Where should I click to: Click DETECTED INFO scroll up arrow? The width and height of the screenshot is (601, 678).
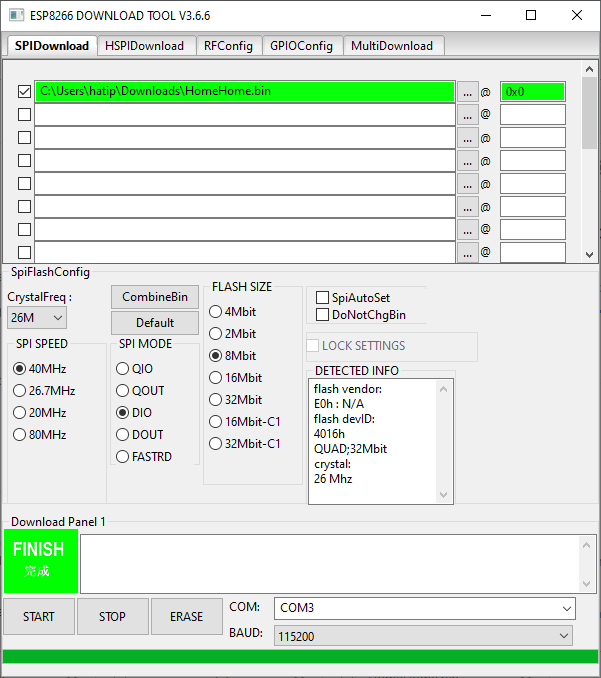click(443, 390)
